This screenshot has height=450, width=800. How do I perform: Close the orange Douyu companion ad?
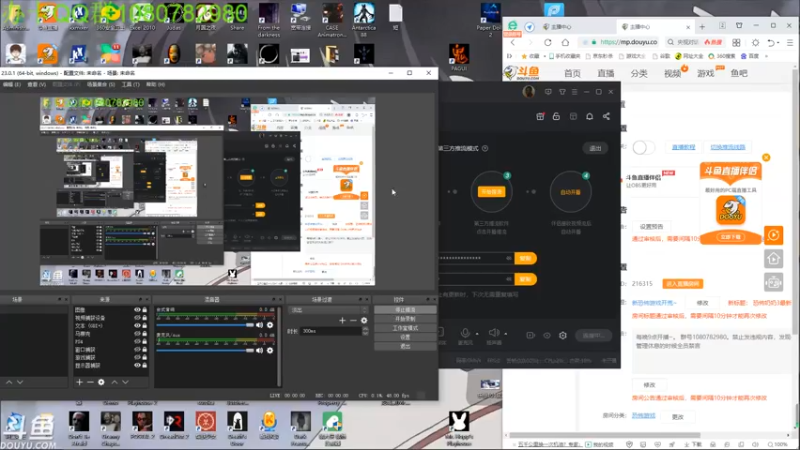click(766, 158)
